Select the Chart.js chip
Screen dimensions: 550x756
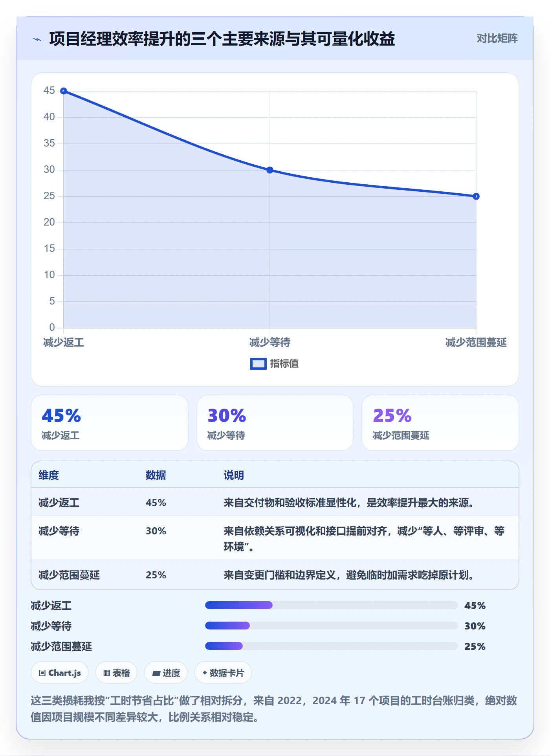pos(60,673)
